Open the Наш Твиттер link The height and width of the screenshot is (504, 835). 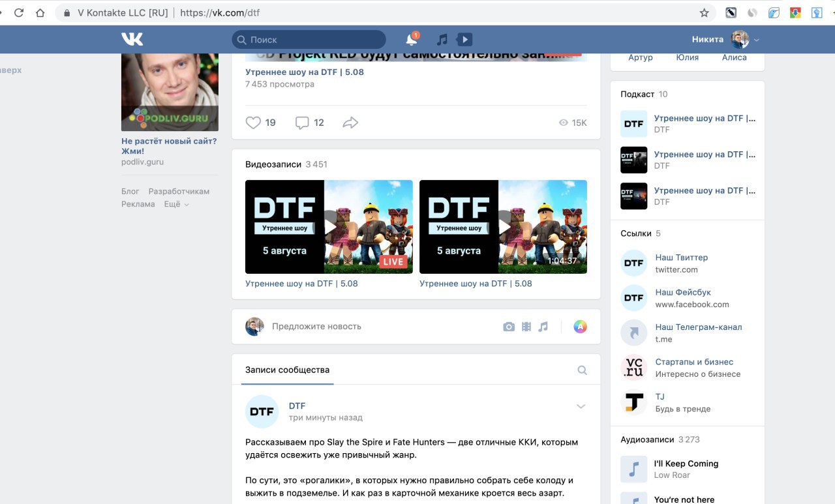point(682,258)
